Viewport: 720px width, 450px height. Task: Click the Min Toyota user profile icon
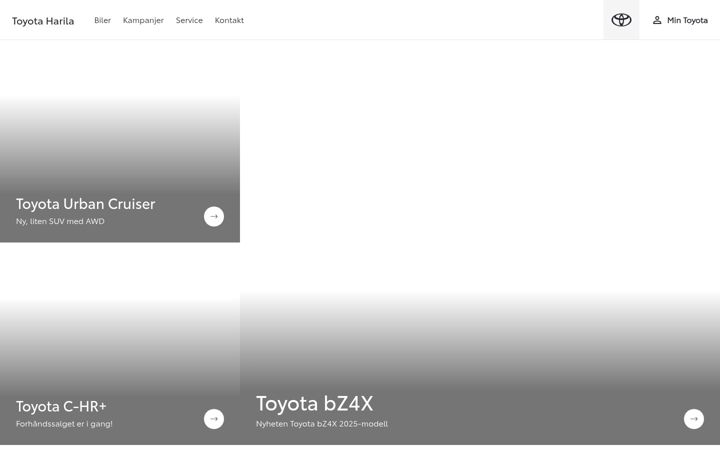(657, 20)
